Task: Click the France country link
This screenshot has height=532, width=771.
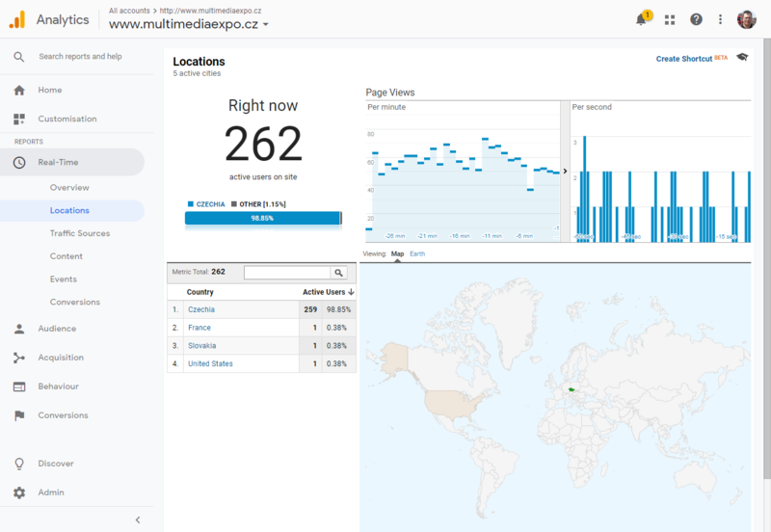Action: click(199, 328)
